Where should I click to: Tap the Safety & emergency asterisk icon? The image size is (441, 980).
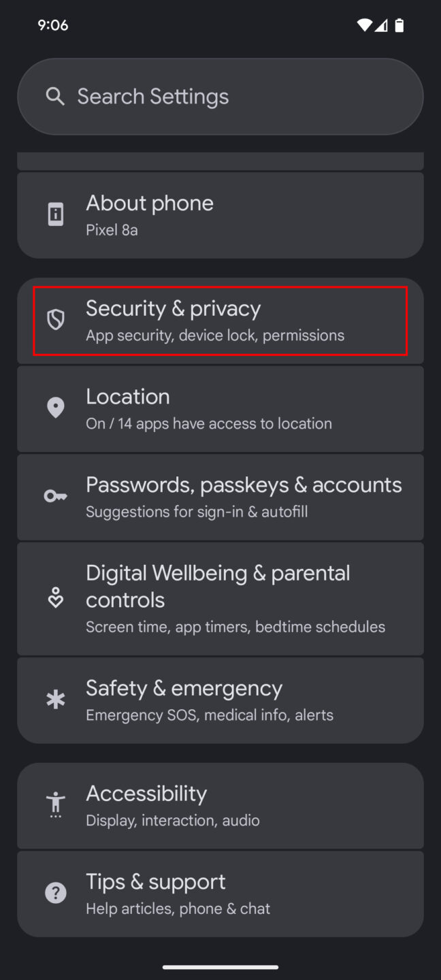coord(55,700)
